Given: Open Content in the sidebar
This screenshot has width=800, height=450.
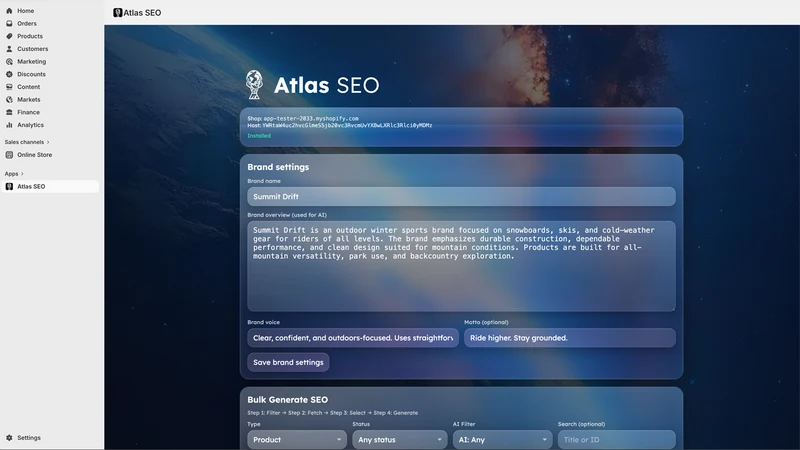Looking at the screenshot, I should point(29,87).
